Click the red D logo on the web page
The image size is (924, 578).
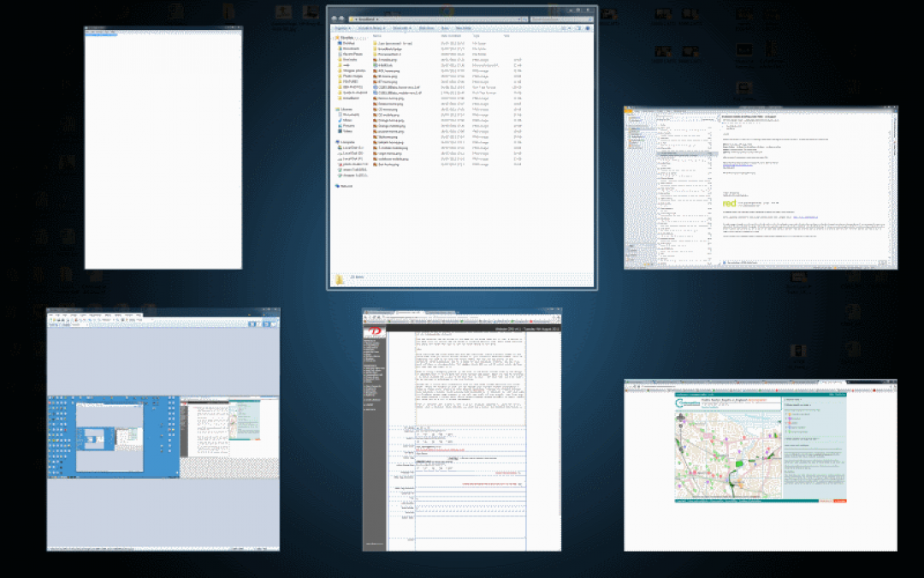(374, 331)
